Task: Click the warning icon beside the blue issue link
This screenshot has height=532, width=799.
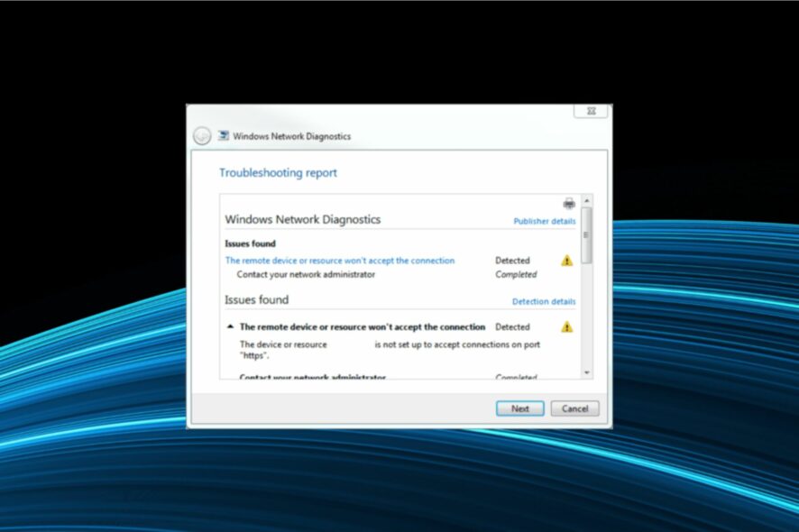Action: [566, 261]
